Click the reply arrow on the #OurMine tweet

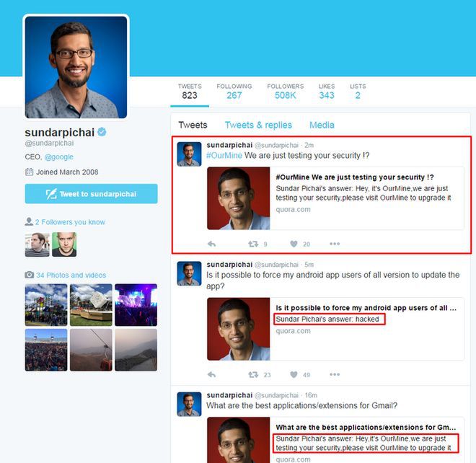pyautogui.click(x=211, y=244)
